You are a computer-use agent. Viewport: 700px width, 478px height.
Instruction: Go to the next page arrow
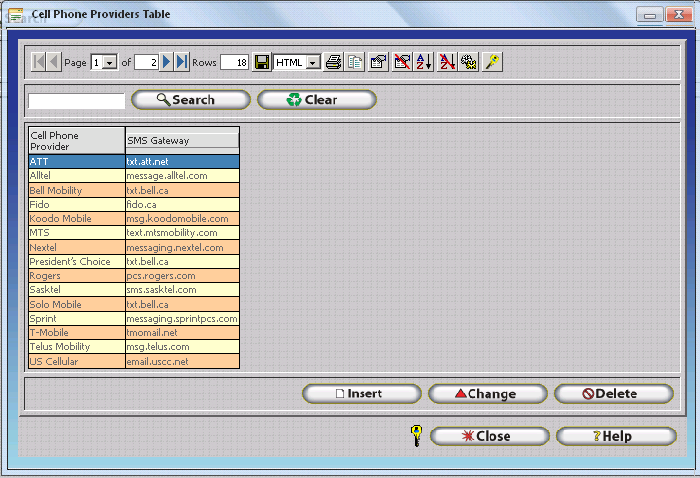pos(167,62)
